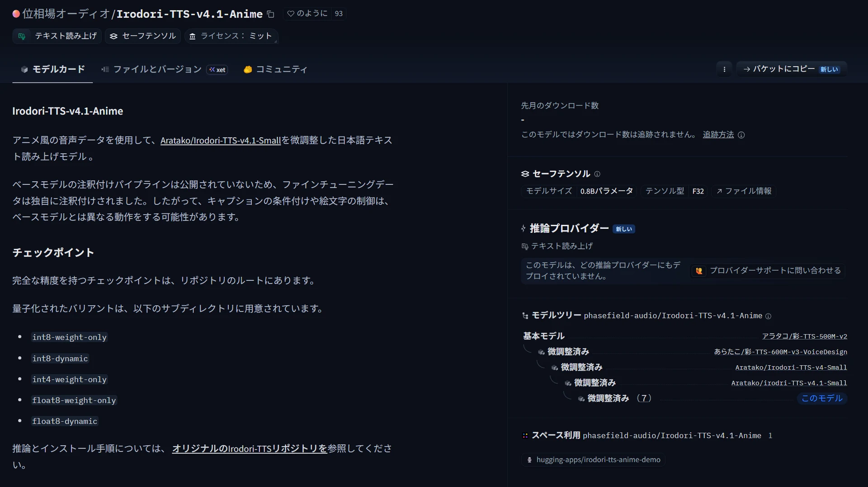Click プロバイダーサポートに問い合わせる button
868x487 pixels.
coord(768,271)
